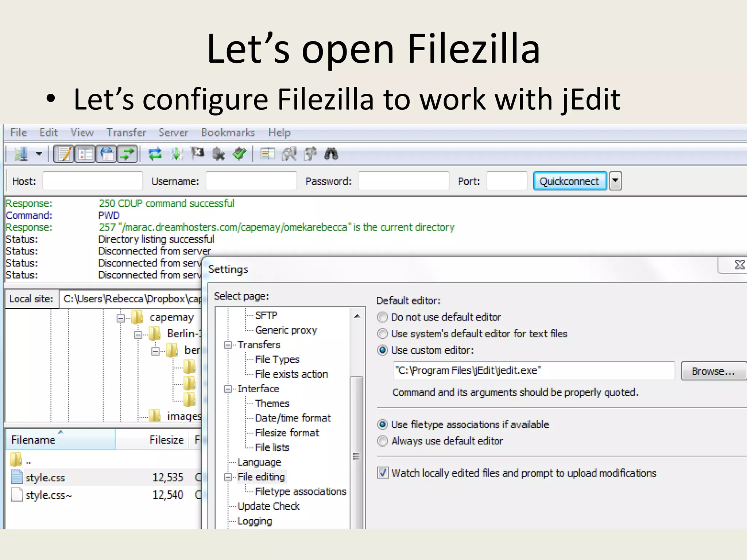The height and width of the screenshot is (560, 747).
Task: Open the Site Manager icon
Action: [x=21, y=154]
